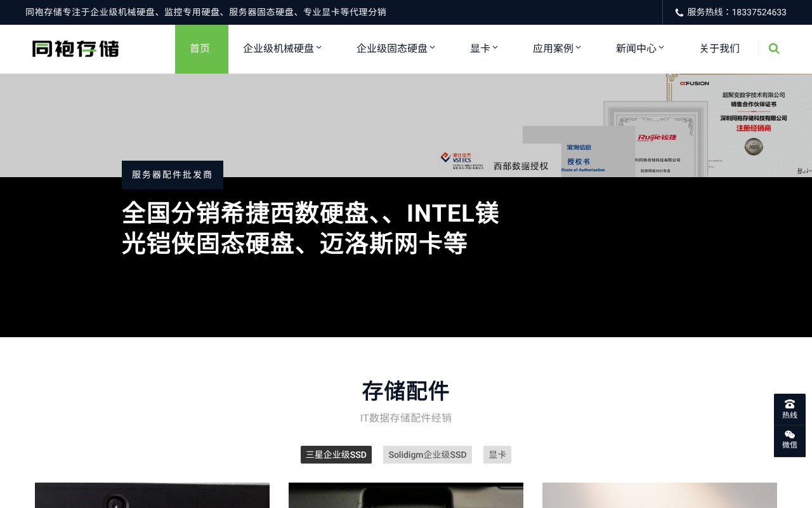
Task: Open the middle product thumbnail
Action: point(405,495)
